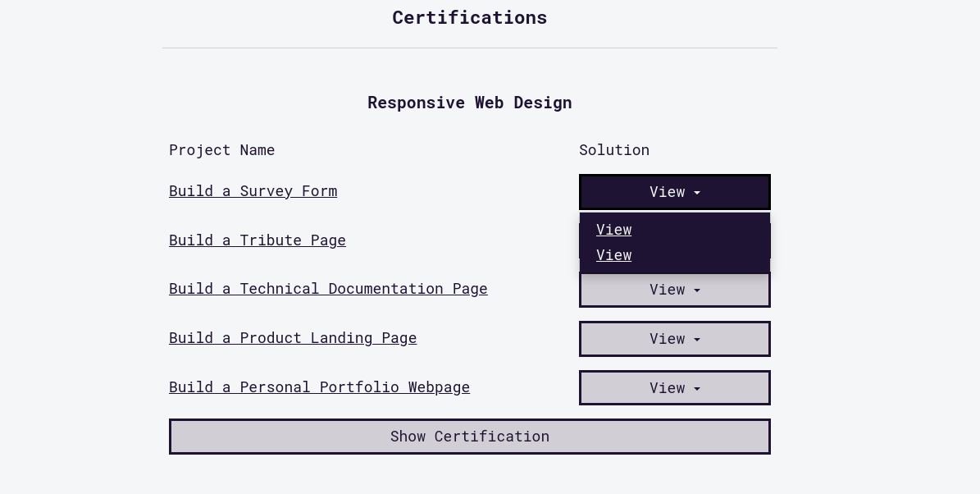Click the Certifications page heading
980x494 pixels.
click(469, 17)
